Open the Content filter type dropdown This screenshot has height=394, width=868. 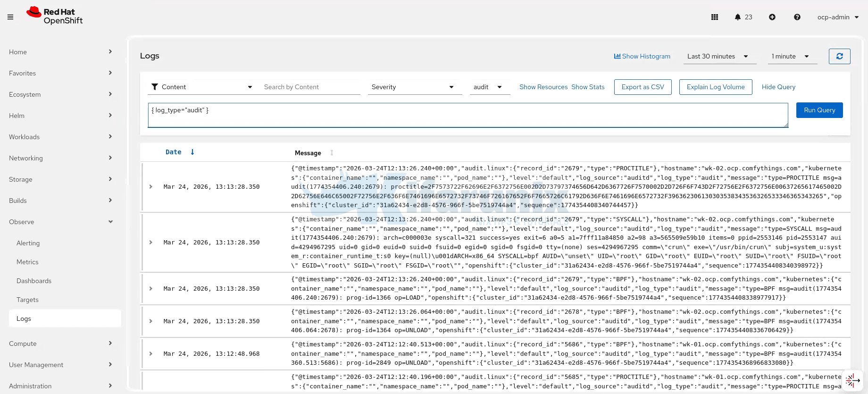click(202, 87)
